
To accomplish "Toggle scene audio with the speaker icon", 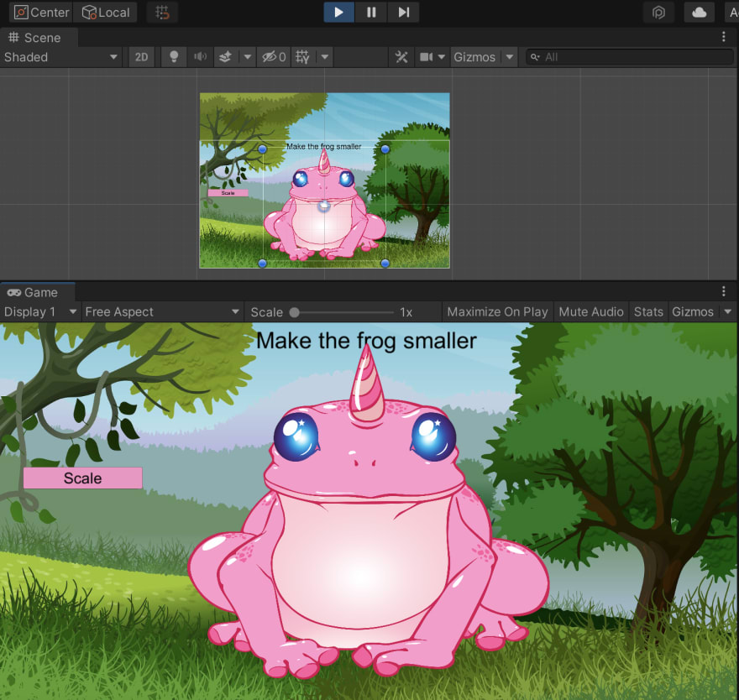I will (201, 57).
